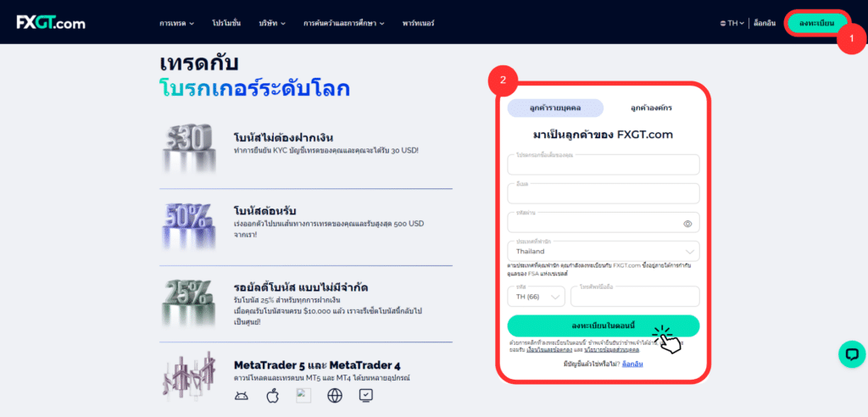Click the broken image icon beside Apple
This screenshot has height=417, width=868.
(303, 396)
